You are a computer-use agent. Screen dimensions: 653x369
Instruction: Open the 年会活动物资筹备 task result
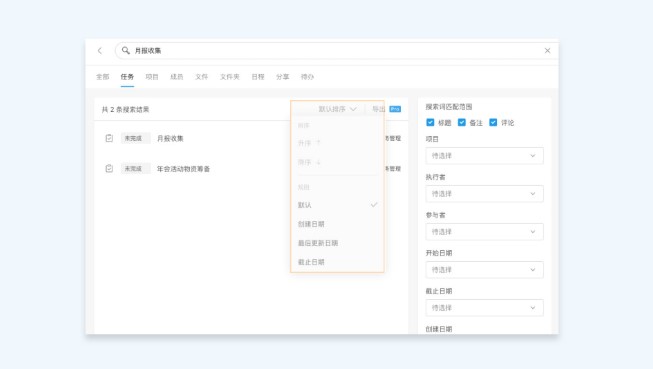[x=183, y=169]
